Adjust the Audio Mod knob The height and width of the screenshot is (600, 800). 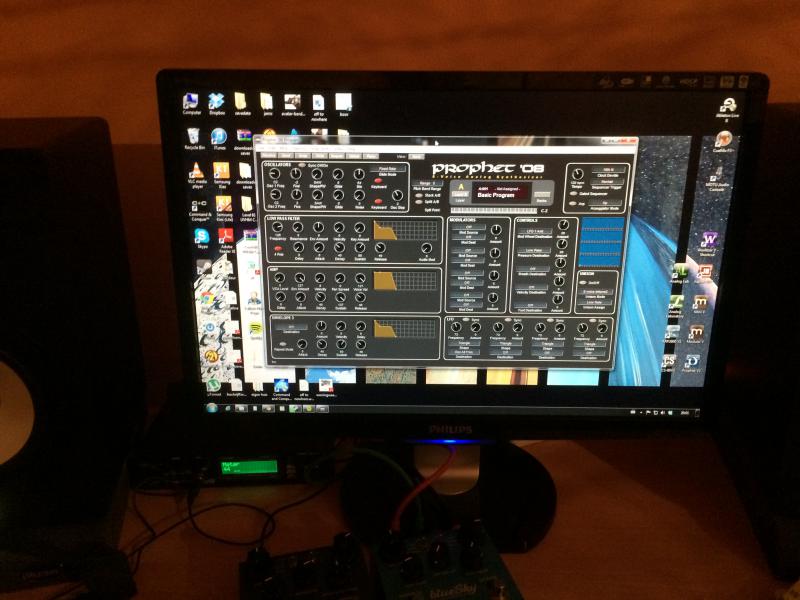point(426,248)
